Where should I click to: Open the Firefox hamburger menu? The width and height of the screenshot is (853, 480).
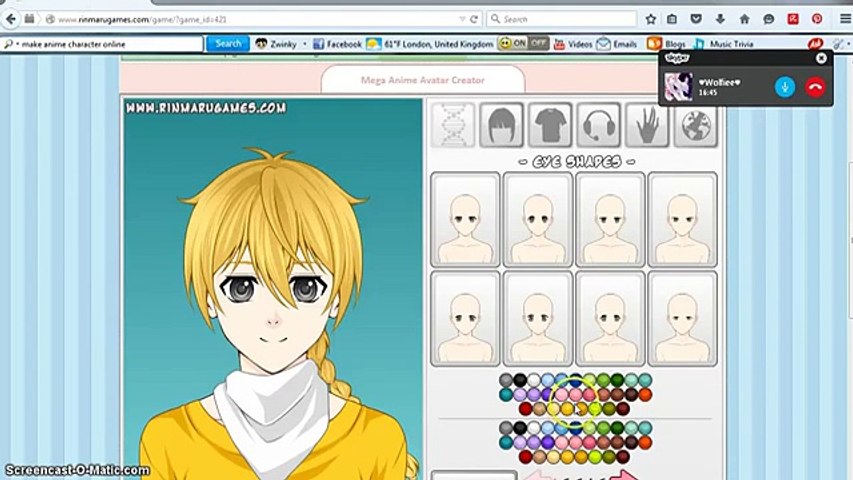point(845,19)
